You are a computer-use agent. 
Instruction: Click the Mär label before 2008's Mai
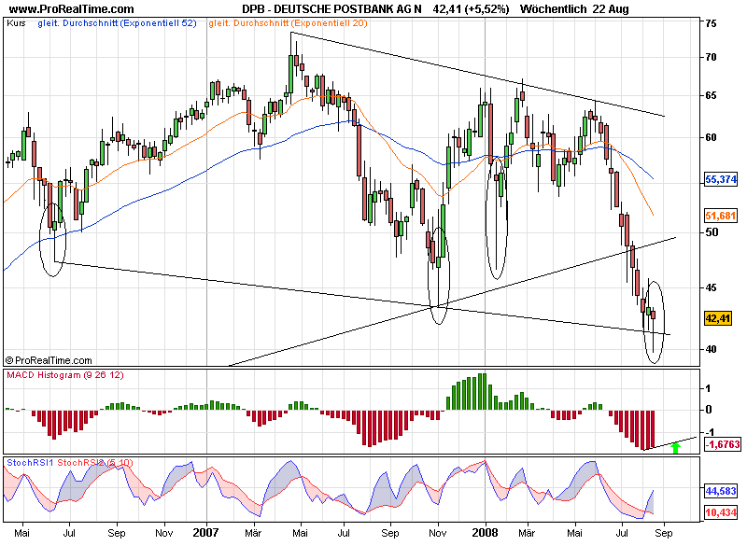click(527, 533)
